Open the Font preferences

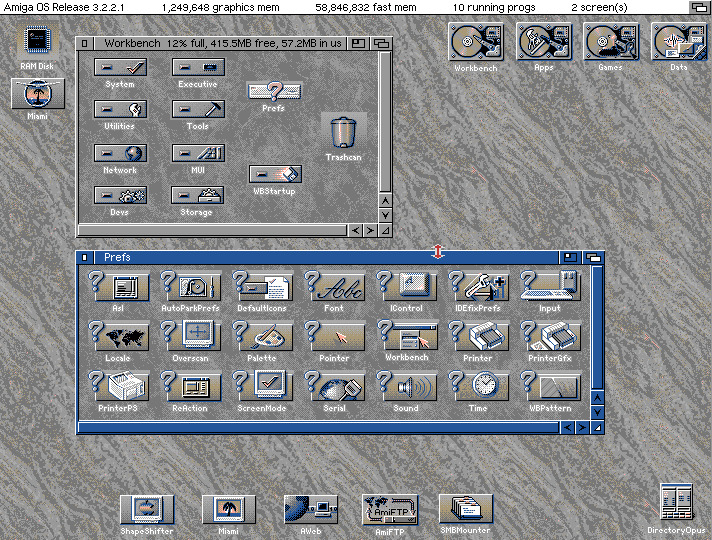pyautogui.click(x=334, y=286)
